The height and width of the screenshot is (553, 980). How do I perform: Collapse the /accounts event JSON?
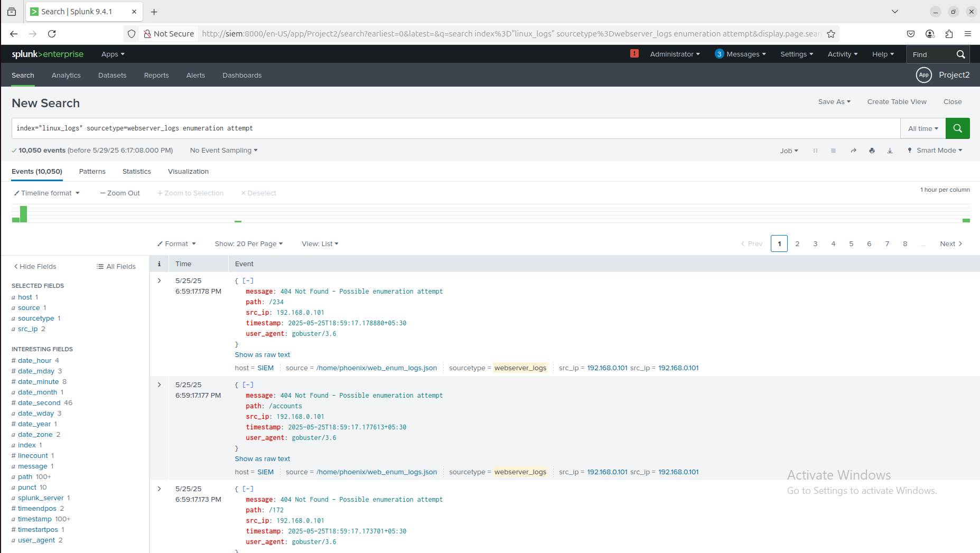pos(248,385)
